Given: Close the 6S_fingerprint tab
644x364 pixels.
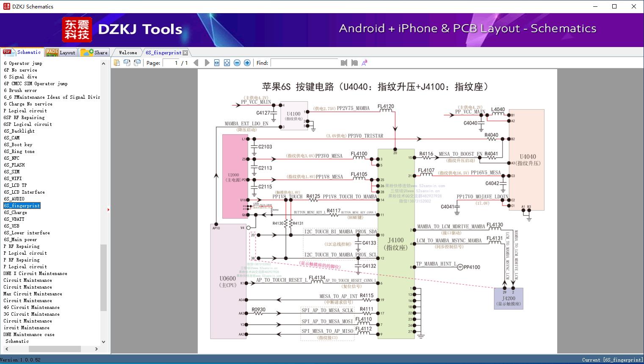Looking at the screenshot, I should coord(185,53).
